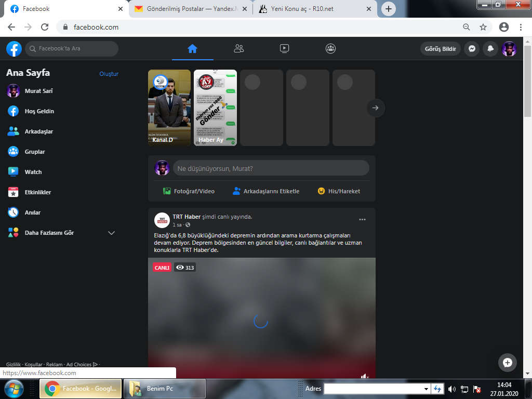
Task: Reload the page
Action: (45, 27)
